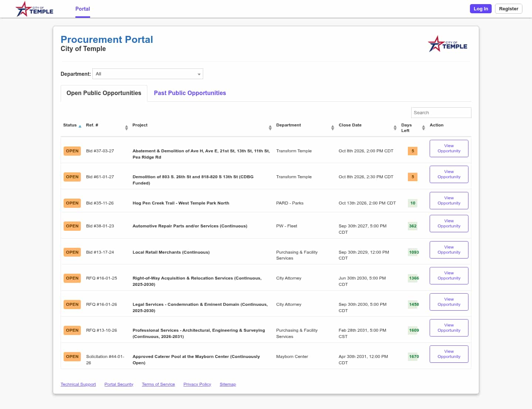This screenshot has height=409, width=532.
Task: Open Terms of Service link
Action: pyautogui.click(x=158, y=384)
